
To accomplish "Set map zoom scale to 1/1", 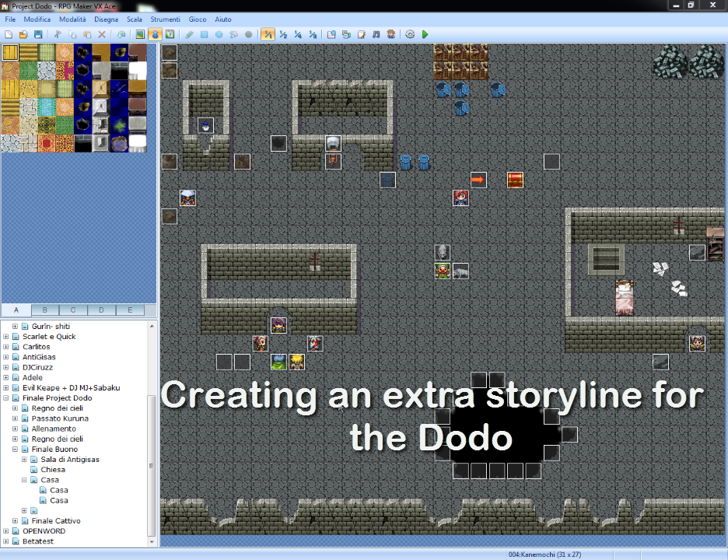I will pos(268,34).
